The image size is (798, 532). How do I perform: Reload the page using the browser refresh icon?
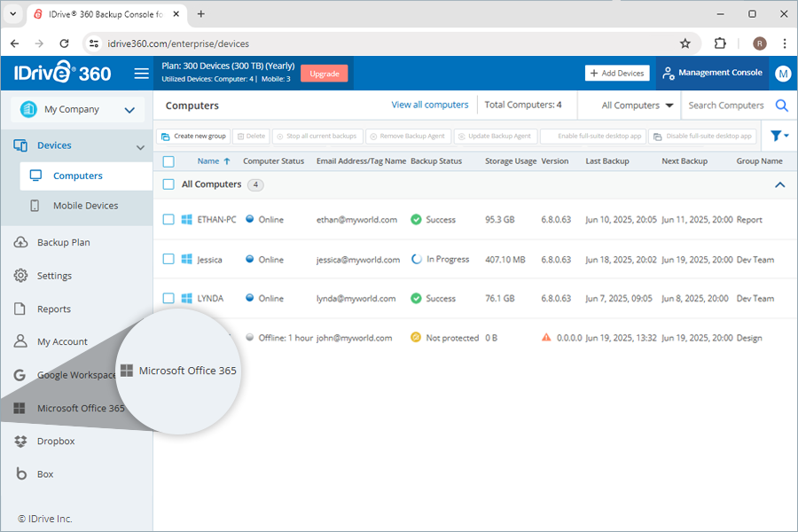(64, 43)
